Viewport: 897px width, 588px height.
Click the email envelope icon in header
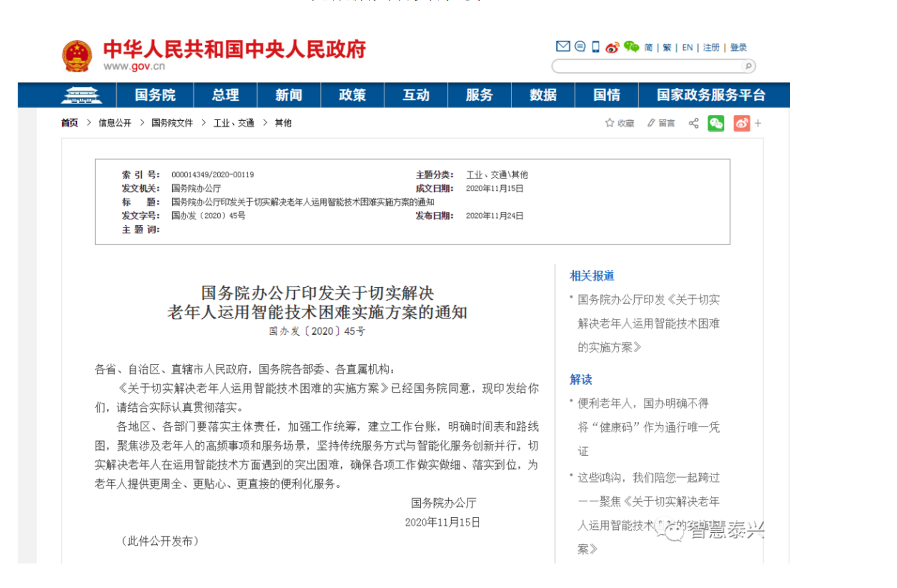pos(563,47)
